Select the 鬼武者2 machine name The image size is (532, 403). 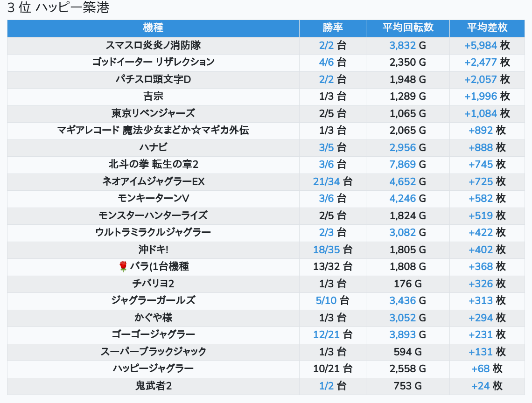(x=153, y=386)
